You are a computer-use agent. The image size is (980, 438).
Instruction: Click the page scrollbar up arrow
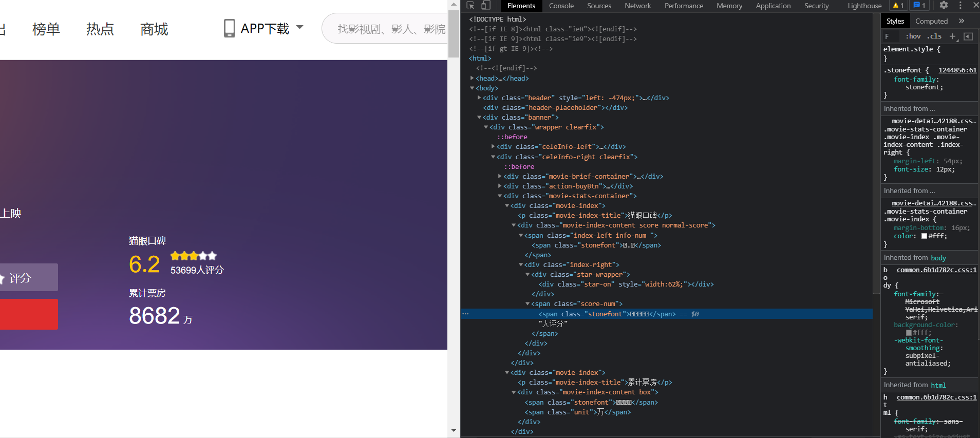(454, 4)
